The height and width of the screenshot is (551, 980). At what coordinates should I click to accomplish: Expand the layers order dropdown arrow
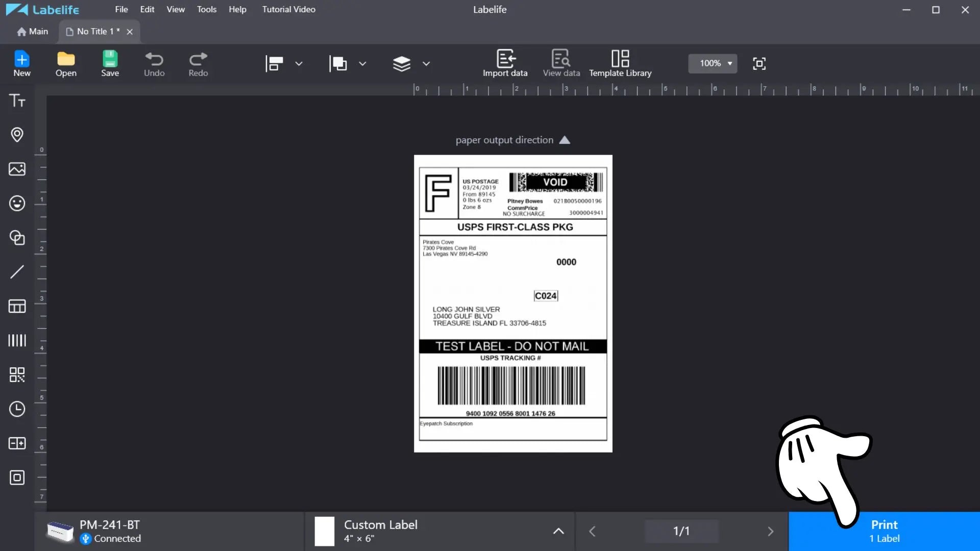click(426, 64)
